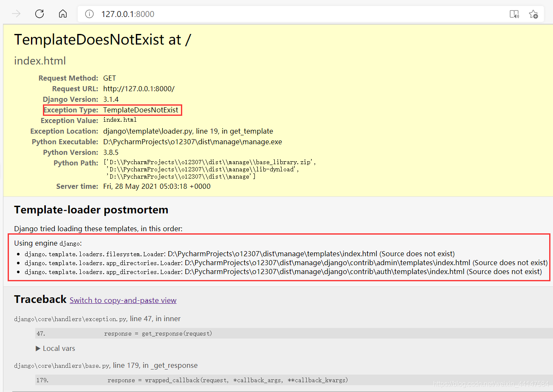
Task: Go forward in browser history
Action: click(16, 14)
